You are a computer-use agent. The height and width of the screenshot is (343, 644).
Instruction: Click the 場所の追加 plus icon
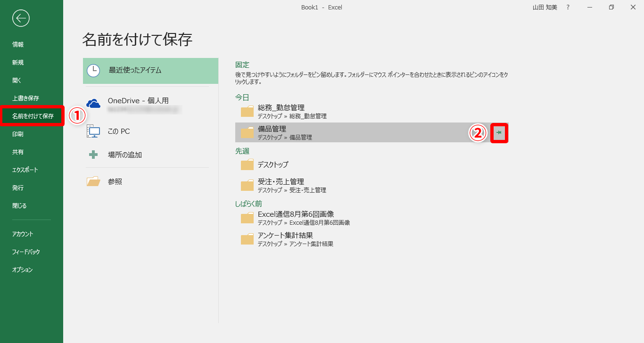93,155
